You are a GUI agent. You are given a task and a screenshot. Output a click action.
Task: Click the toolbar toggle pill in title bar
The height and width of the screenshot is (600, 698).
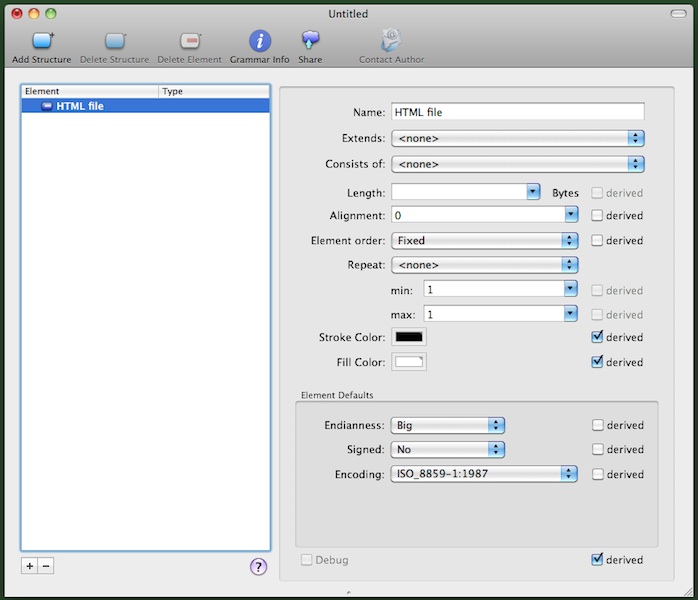click(678, 14)
